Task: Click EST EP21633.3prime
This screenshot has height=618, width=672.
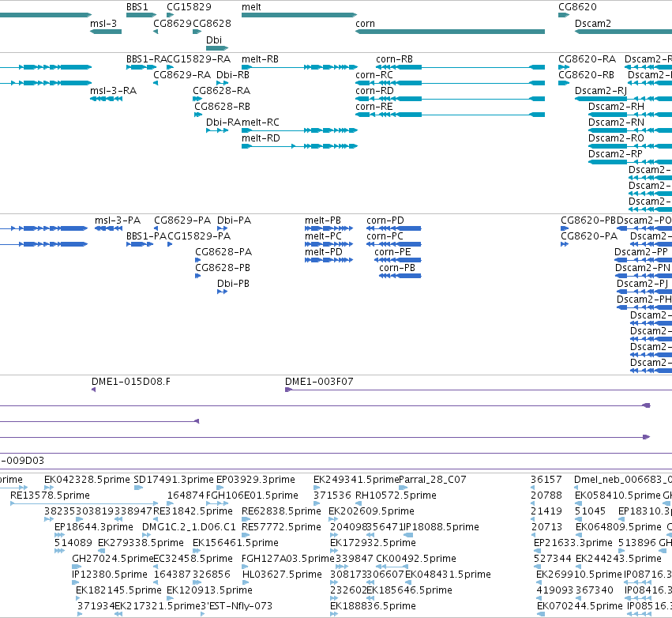Action: point(537,551)
